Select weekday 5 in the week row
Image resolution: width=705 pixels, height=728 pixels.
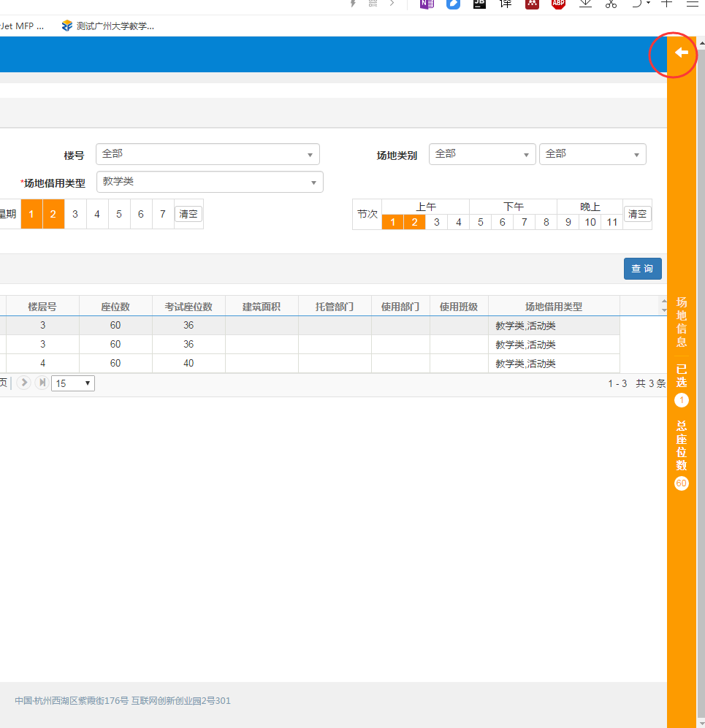pos(119,215)
